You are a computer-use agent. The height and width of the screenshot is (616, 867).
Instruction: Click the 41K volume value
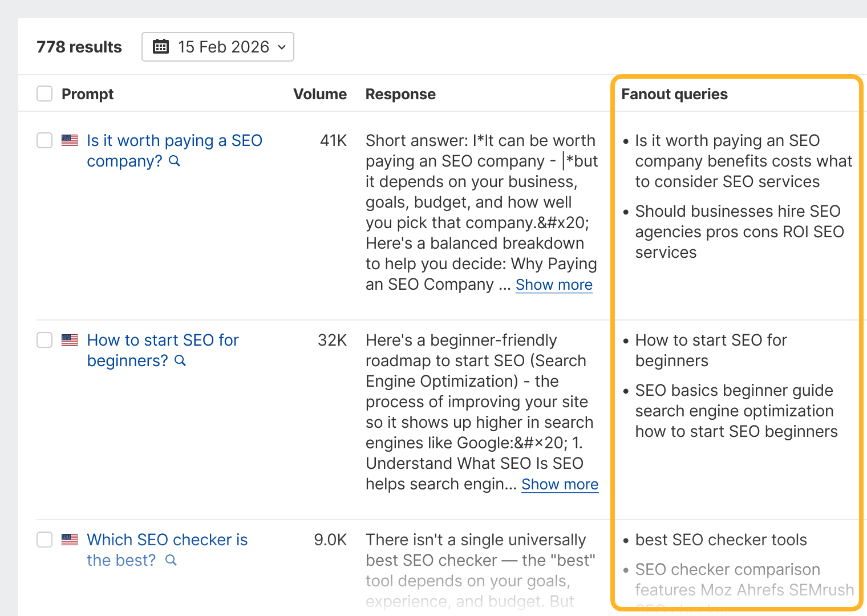pos(333,140)
